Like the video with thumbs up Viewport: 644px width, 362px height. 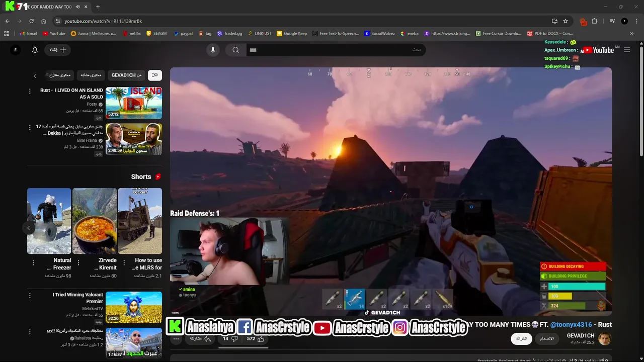(x=256, y=339)
